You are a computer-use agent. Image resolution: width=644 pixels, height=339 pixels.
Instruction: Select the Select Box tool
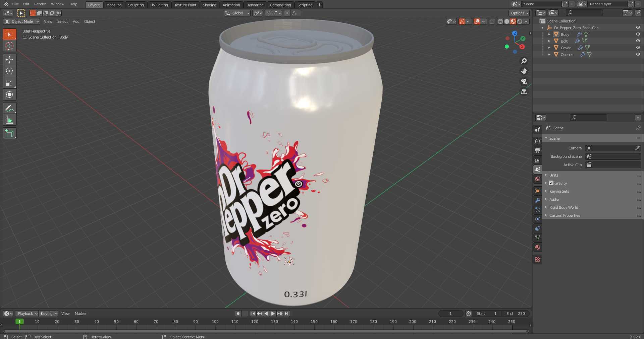pos(9,34)
